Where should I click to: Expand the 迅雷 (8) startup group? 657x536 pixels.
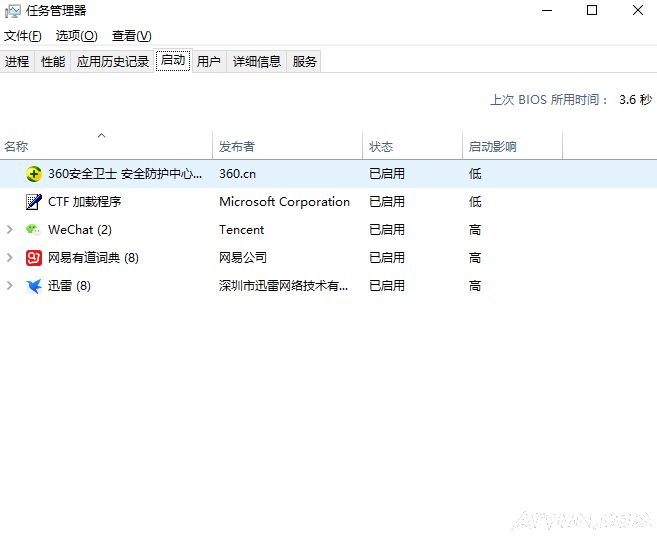click(10, 285)
